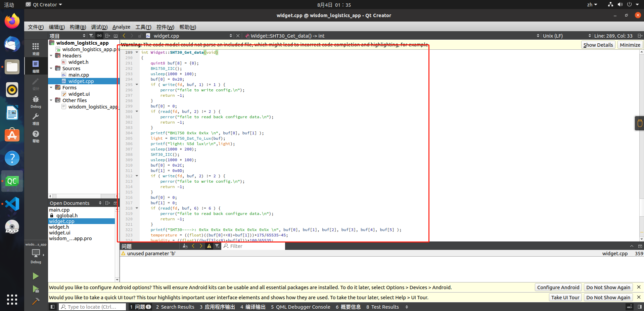Go forward in editor navigation history
644x311 pixels.
[x=132, y=36]
